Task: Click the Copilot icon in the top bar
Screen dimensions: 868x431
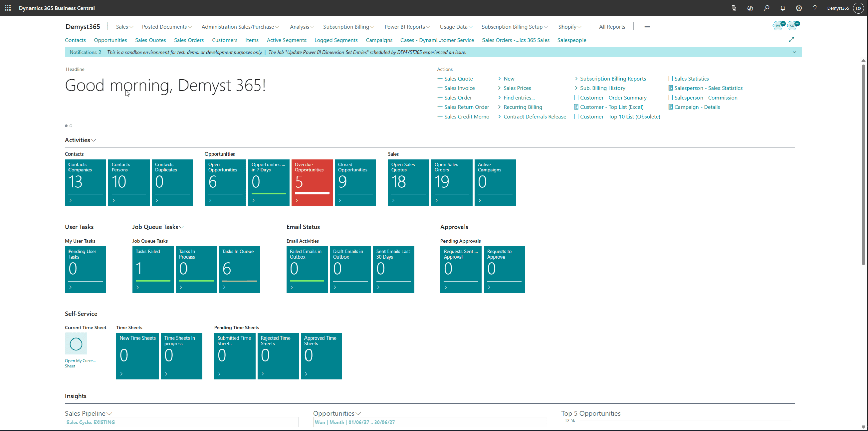Action: pos(750,8)
